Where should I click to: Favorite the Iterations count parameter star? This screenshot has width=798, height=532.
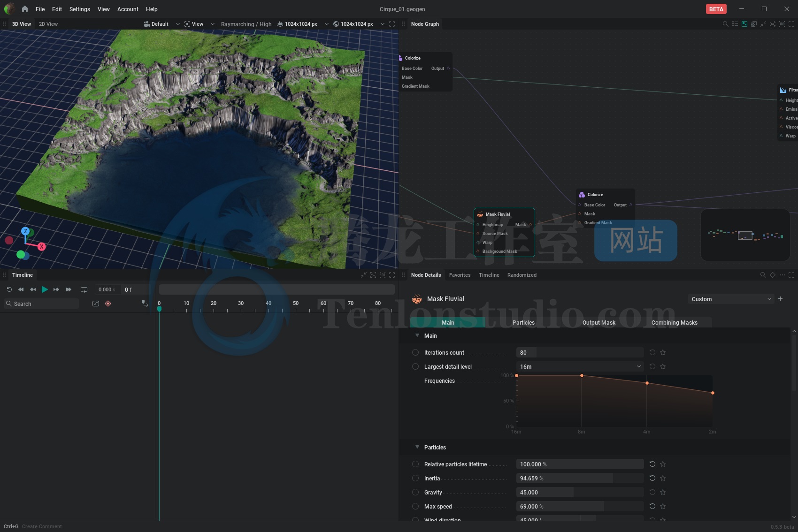pos(663,352)
